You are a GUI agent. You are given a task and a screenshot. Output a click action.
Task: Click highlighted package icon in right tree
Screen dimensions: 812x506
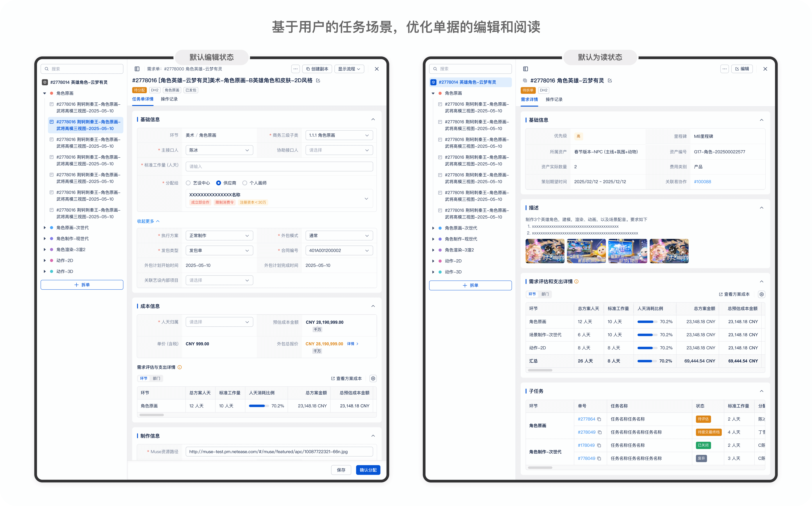click(x=433, y=82)
